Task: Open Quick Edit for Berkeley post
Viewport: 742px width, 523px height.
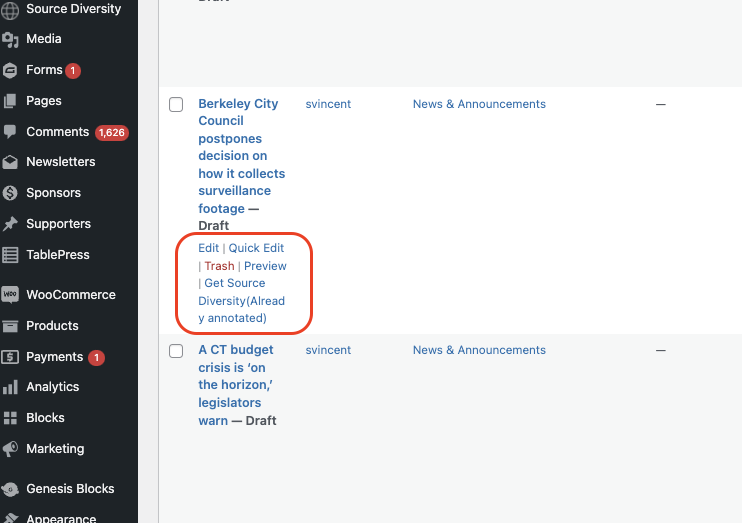Action: coord(256,248)
